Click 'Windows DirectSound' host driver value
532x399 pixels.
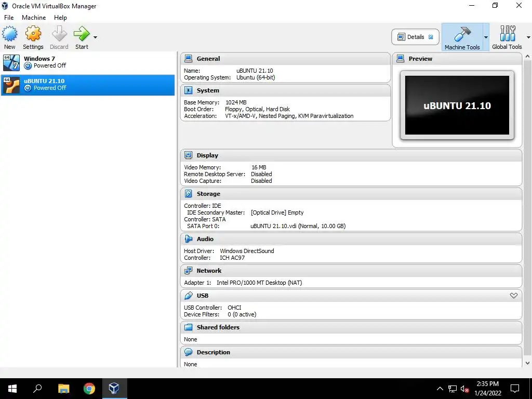[x=247, y=251]
